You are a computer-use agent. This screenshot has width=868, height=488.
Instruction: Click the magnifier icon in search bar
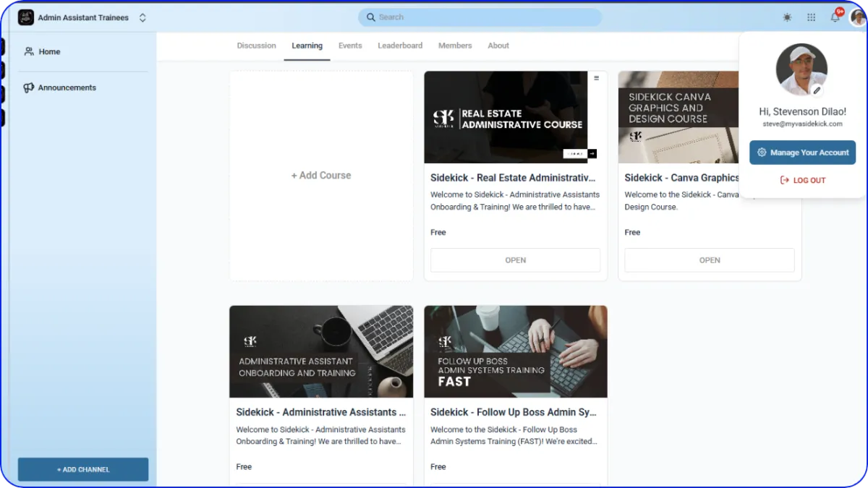(x=371, y=17)
